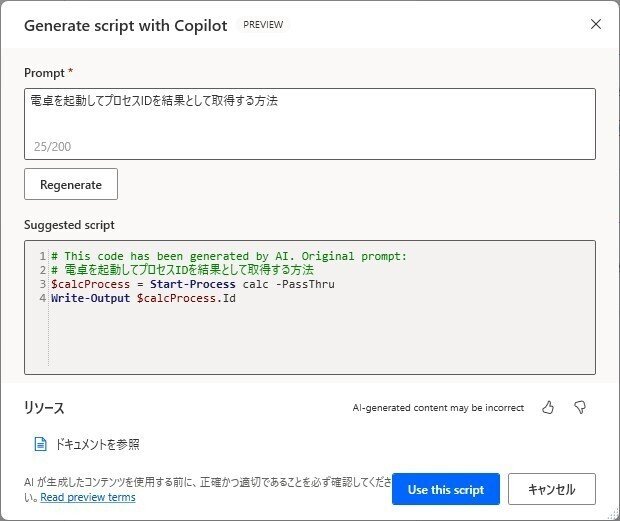Click the Start-Process code line 3

193,284
